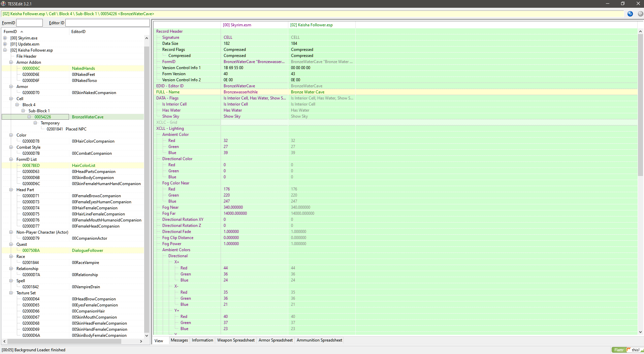Collapse the Armor Addon group

click(11, 62)
